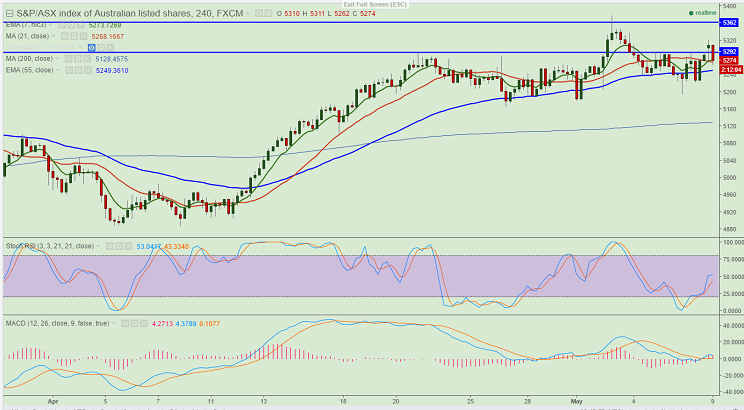
Task: Remove the EMA (55, close) indicator
Action: point(88,70)
